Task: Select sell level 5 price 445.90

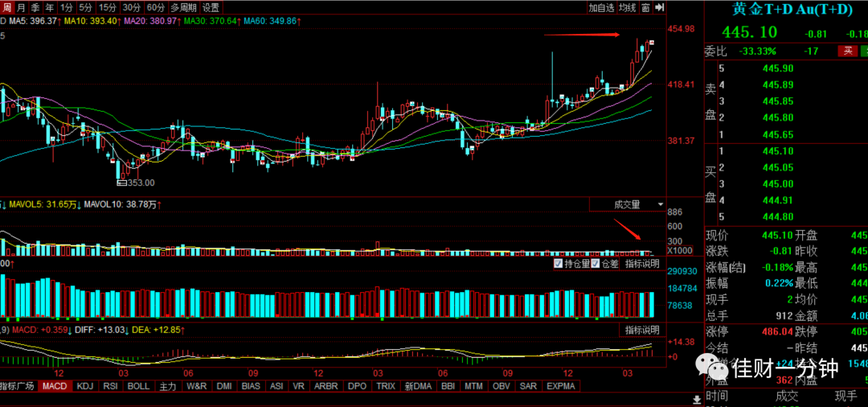Action: tap(778, 68)
